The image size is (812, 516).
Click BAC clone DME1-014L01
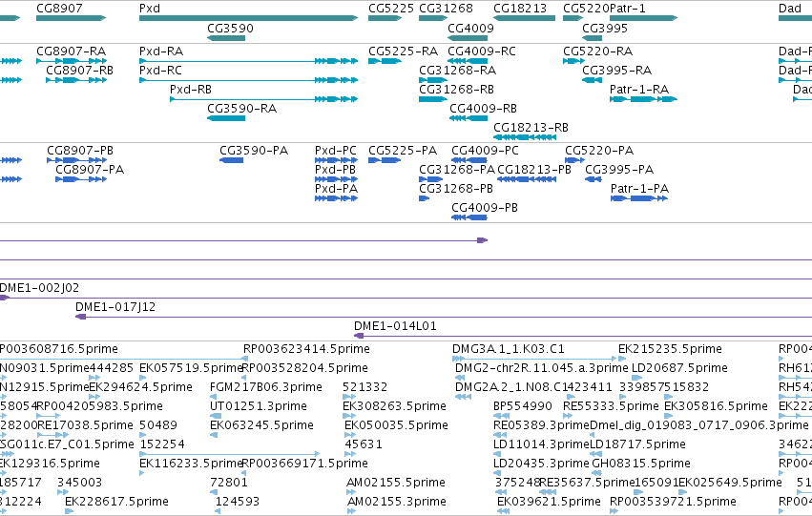click(395, 326)
